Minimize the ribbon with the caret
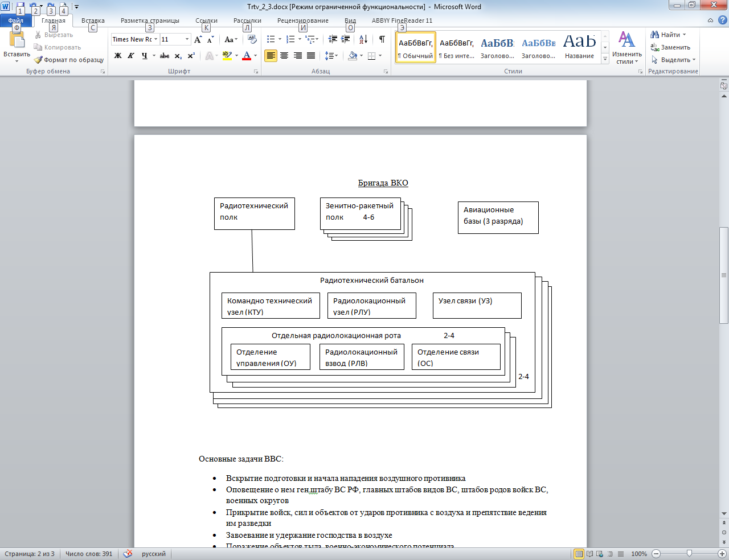This screenshot has width=729, height=560. 710,20
